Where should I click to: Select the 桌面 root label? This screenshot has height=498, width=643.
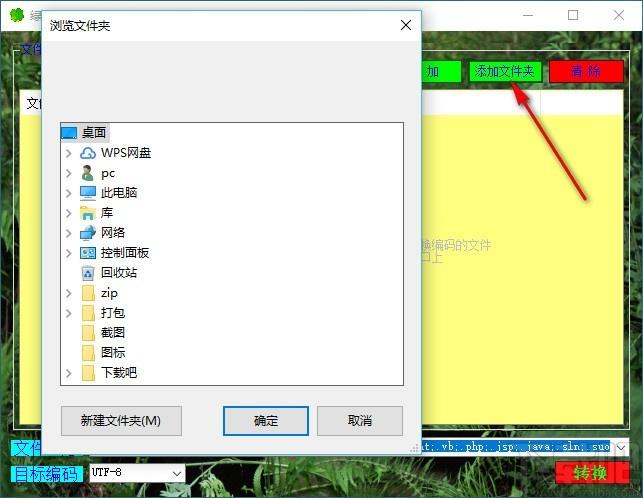(x=94, y=132)
